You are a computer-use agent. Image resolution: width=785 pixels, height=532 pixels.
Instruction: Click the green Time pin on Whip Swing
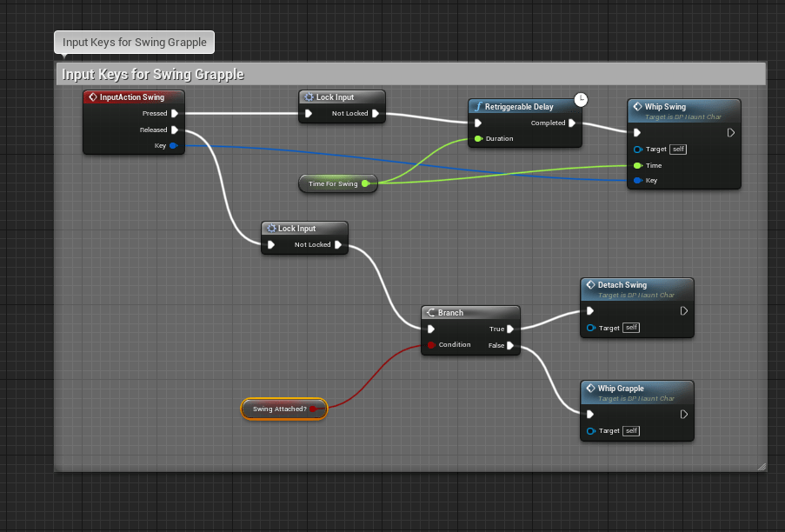tap(637, 165)
